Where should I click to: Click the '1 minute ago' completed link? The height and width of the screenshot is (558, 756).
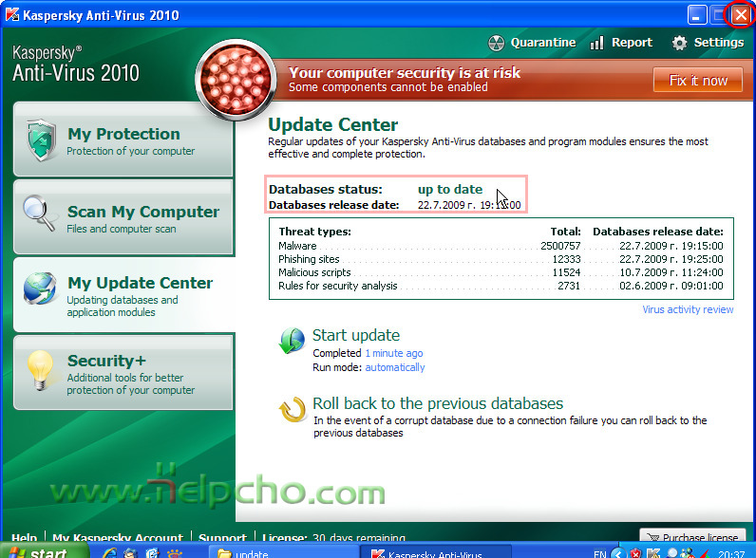(394, 353)
